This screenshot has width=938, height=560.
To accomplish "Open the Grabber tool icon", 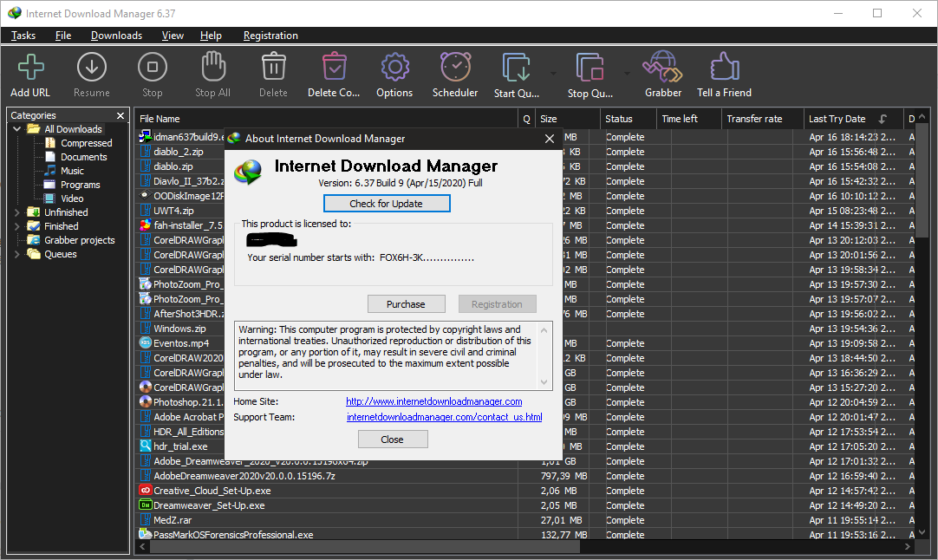I will tap(663, 67).
